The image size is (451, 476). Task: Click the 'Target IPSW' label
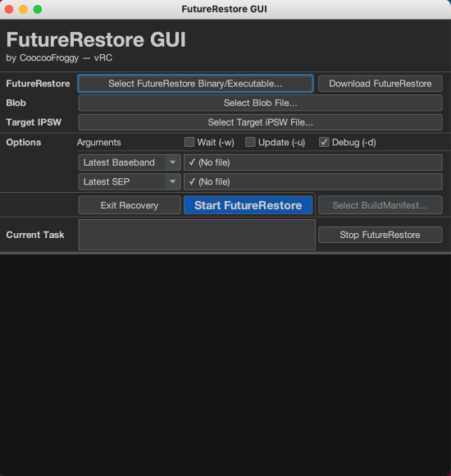click(x=34, y=122)
